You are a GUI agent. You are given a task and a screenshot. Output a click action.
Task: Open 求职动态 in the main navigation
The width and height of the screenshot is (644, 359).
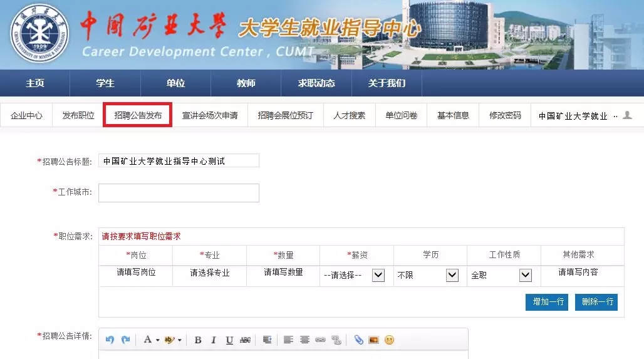[x=316, y=83]
